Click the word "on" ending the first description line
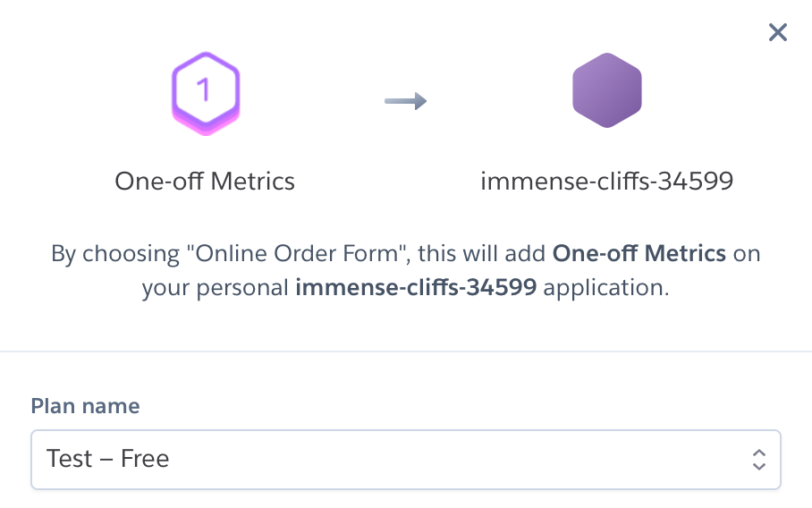This screenshot has height=508, width=812. pyautogui.click(x=747, y=254)
